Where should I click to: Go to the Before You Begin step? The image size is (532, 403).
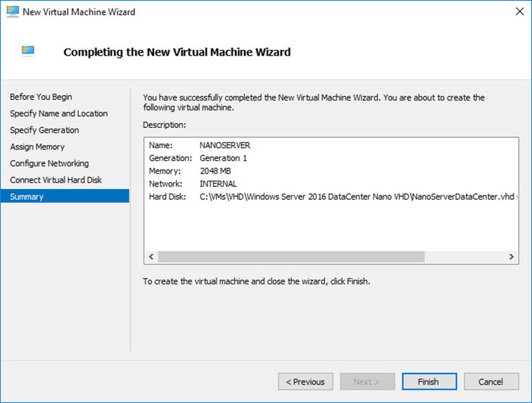click(x=41, y=97)
